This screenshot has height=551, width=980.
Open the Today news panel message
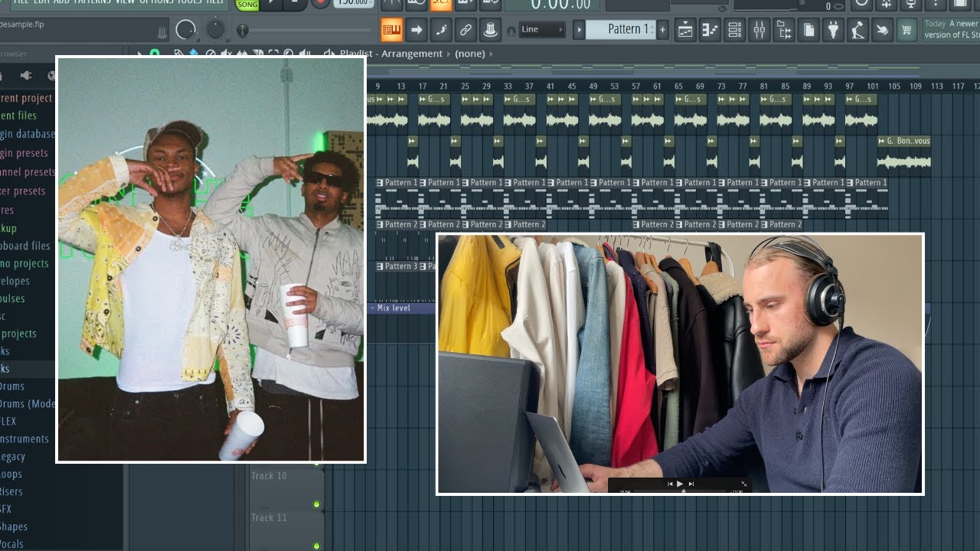click(951, 30)
